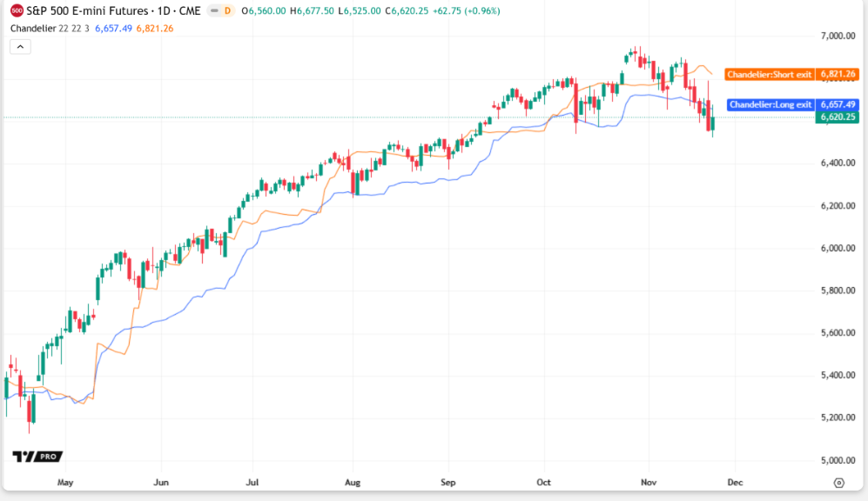Click the May label on time axis

65,482
